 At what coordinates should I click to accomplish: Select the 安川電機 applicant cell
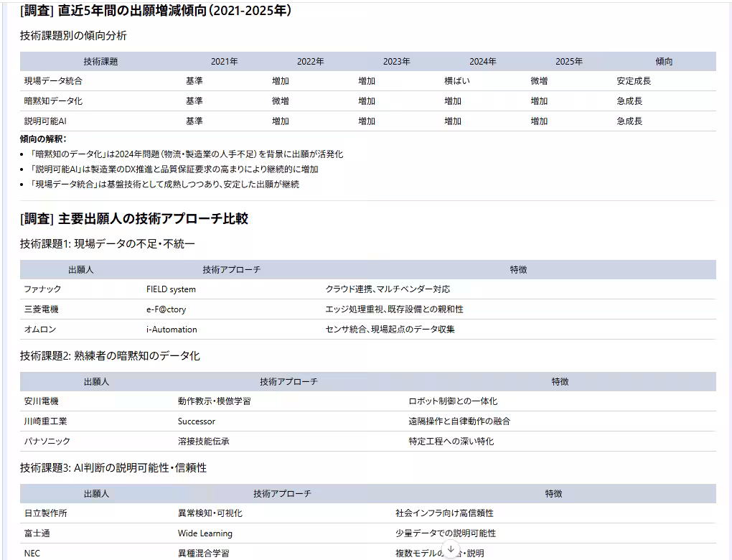tap(41, 401)
